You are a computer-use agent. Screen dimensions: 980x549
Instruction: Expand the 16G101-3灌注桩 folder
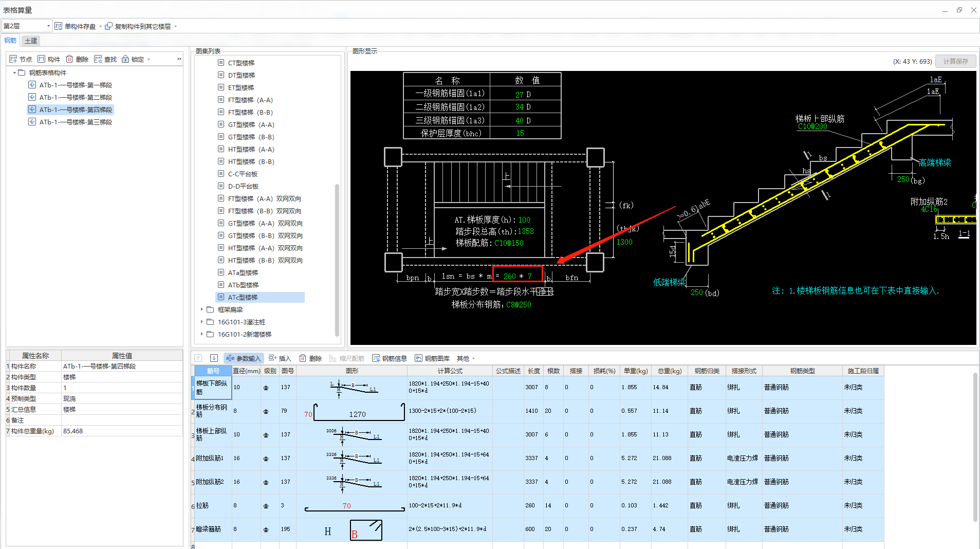[x=201, y=322]
